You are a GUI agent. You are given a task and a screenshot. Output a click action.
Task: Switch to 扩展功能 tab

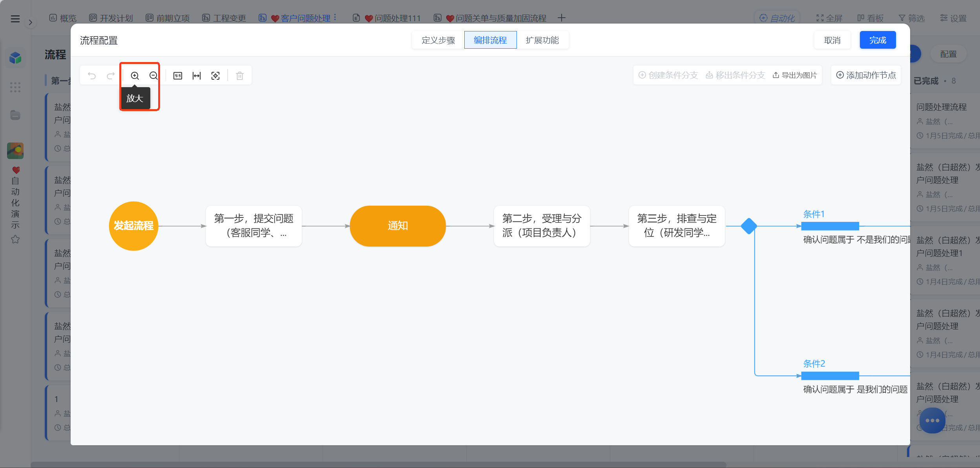pos(542,40)
